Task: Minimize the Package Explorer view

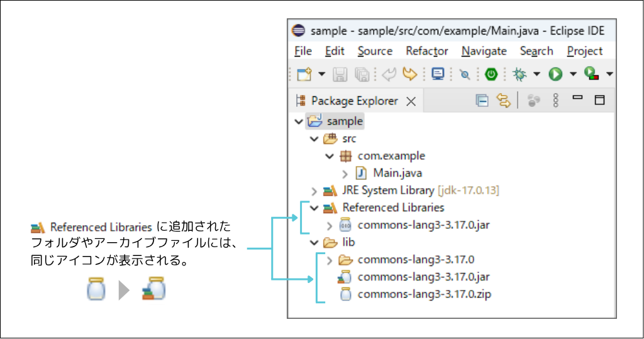Action: click(577, 97)
